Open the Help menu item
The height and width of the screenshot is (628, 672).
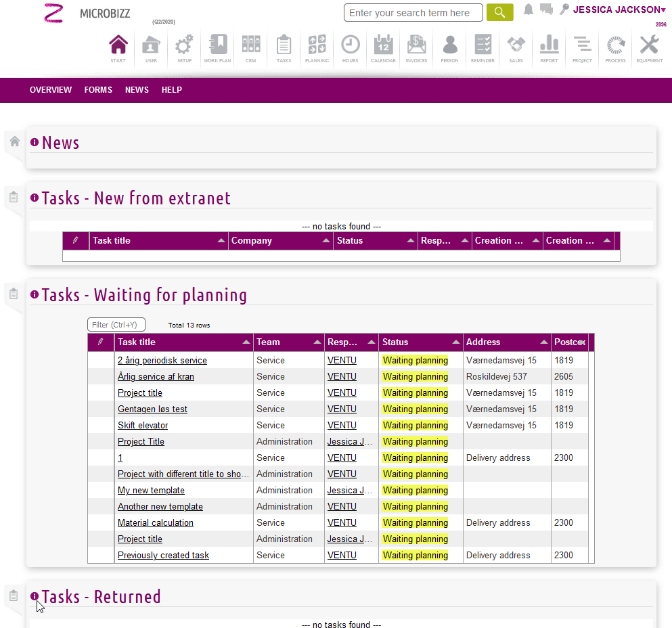pos(171,90)
